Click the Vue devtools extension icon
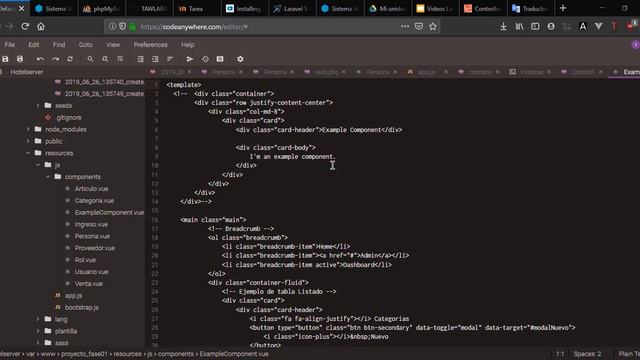Viewport: 640px width, 360px height. click(x=598, y=27)
